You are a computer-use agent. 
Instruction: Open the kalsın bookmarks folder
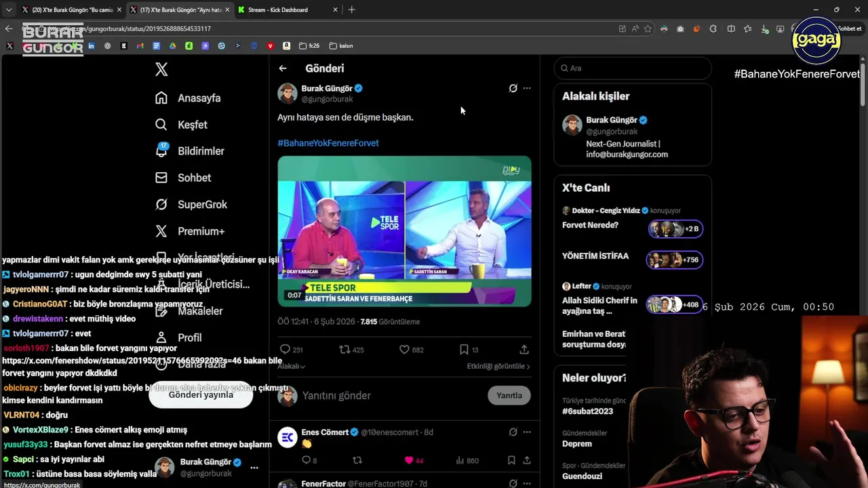[x=341, y=46]
